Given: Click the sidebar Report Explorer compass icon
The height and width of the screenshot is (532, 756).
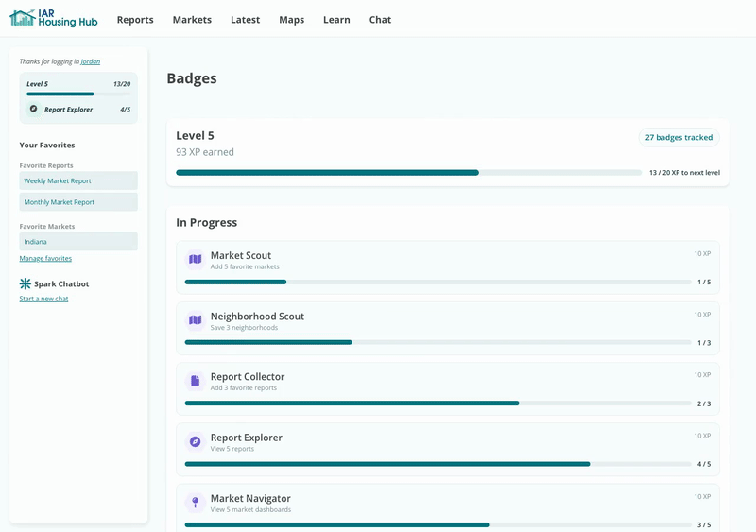Looking at the screenshot, I should click(33, 109).
